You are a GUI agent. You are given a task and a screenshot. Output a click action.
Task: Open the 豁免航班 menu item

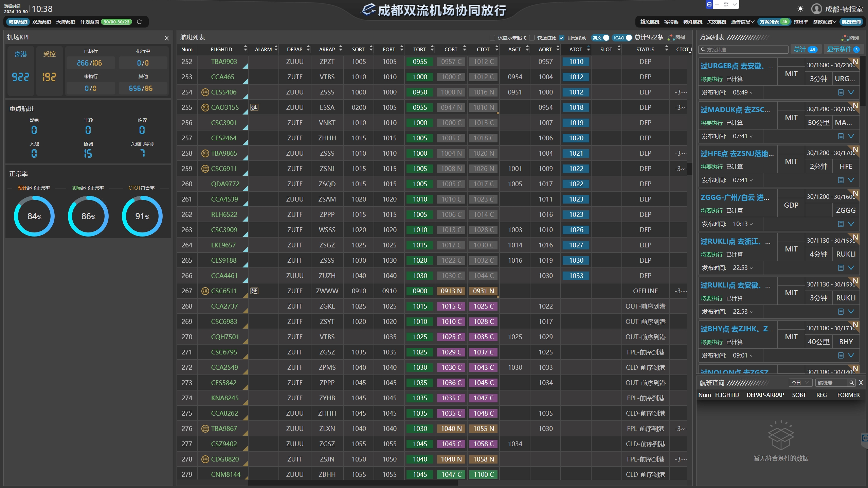pos(650,22)
